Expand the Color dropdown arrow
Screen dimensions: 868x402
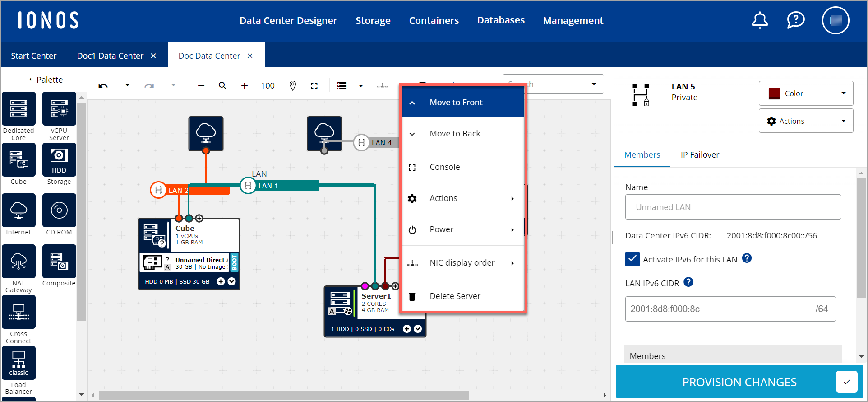click(843, 93)
